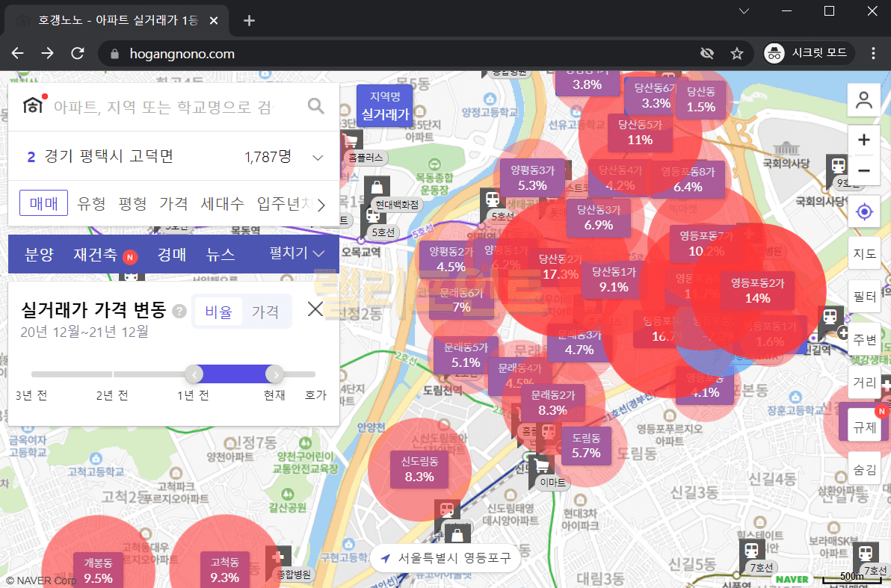Bookmark this page with star icon
891x588 pixels.
point(736,54)
